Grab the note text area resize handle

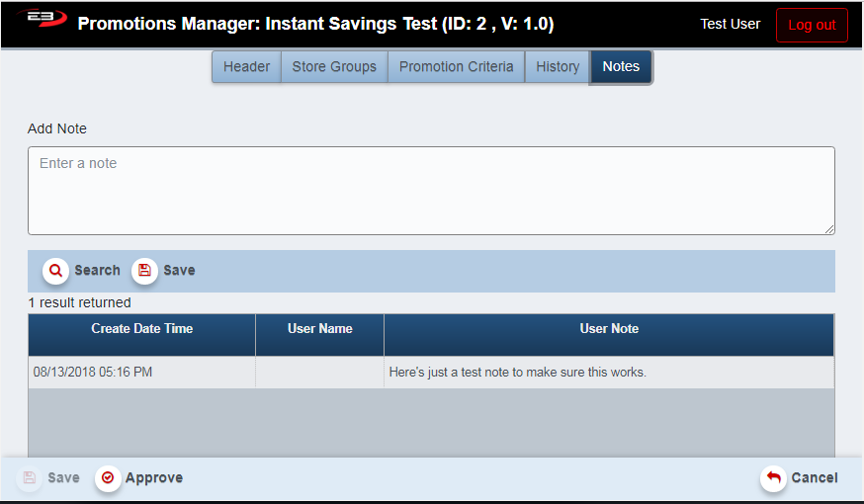click(x=829, y=229)
